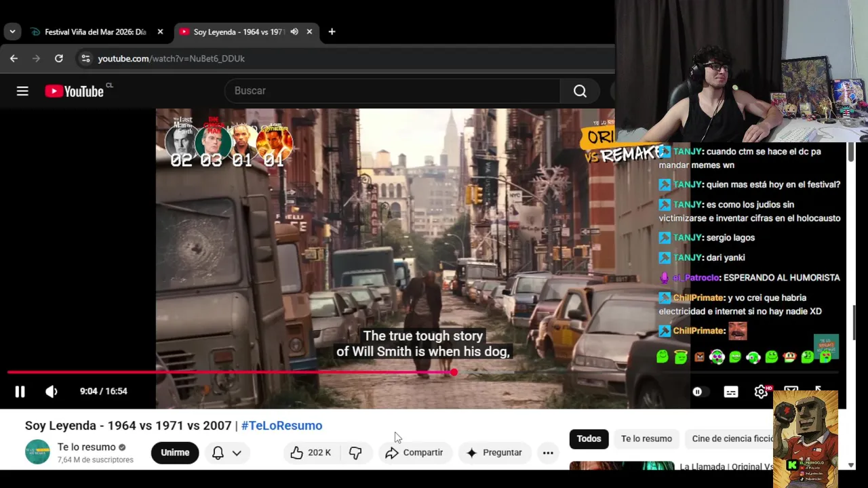Click the video time display 9:04 / 16:54

click(x=103, y=391)
